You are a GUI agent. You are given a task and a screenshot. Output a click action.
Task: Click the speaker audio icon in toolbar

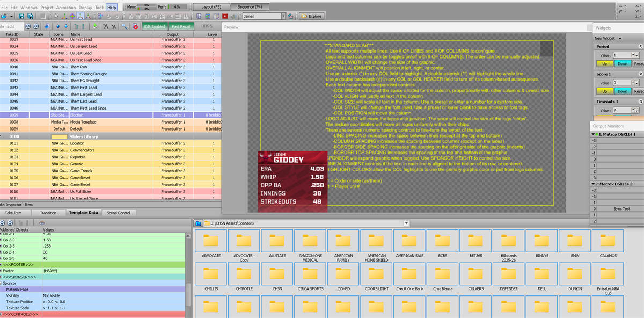(x=233, y=16)
